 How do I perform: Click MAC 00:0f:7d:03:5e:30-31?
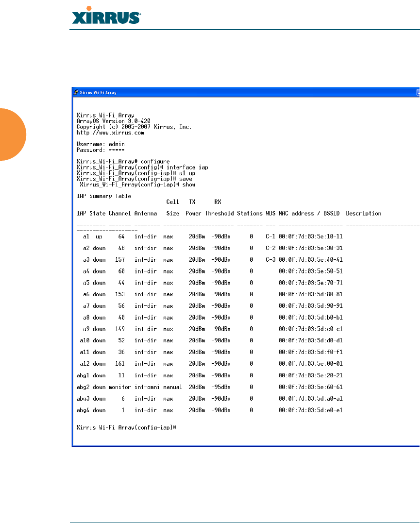pyautogui.click(x=311, y=248)
